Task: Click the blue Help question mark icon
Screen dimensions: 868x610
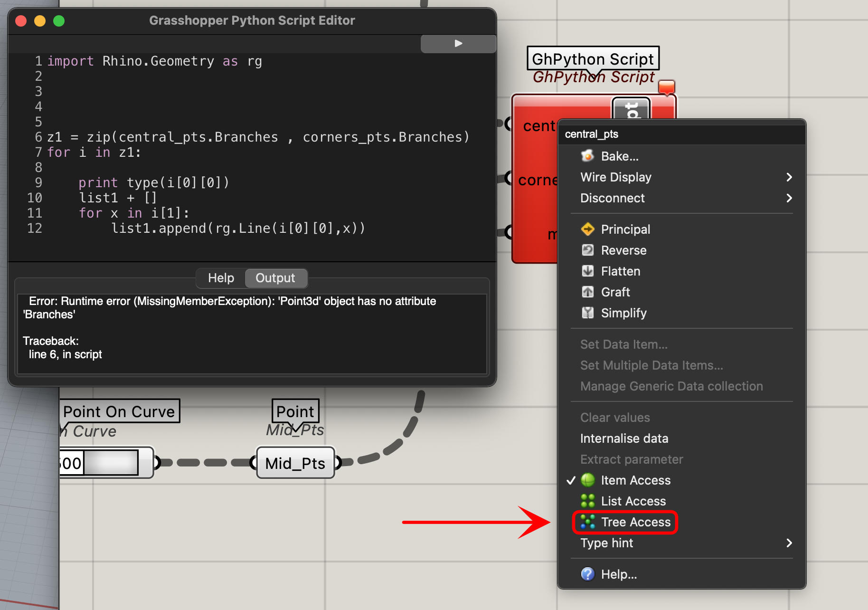Action: tap(588, 574)
